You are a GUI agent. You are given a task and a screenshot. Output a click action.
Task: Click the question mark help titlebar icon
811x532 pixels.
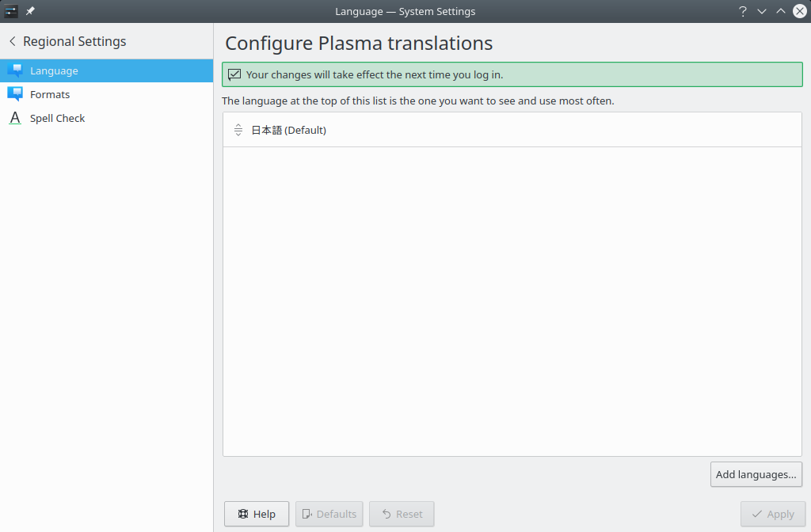pyautogui.click(x=743, y=11)
